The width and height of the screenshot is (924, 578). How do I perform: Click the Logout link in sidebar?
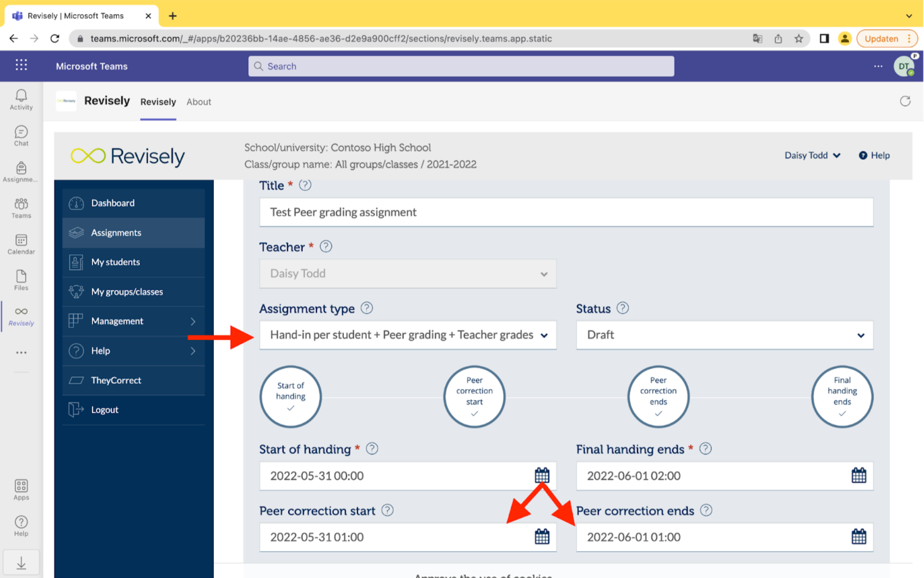pyautogui.click(x=105, y=410)
